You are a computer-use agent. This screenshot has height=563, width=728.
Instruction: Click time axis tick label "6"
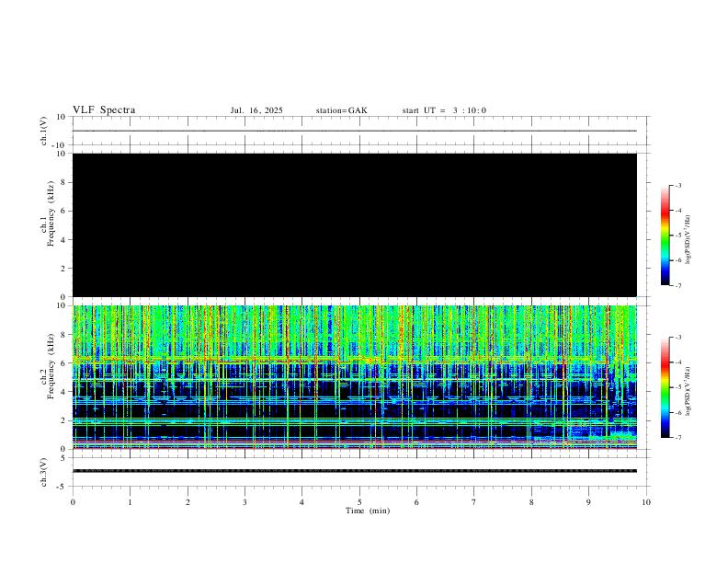coord(416,502)
